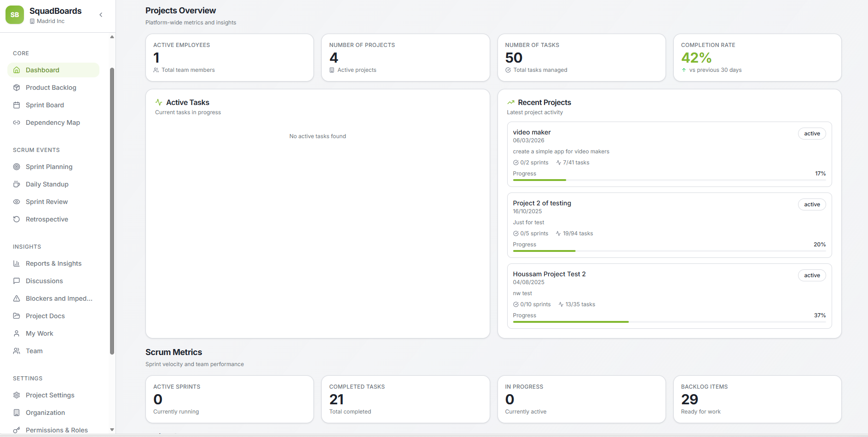
Task: Click the Blockers warning triangle icon
Action: 17,298
